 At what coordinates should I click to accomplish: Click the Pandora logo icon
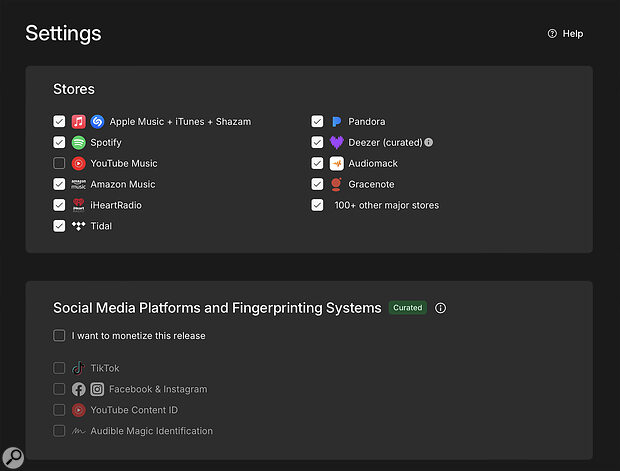point(336,121)
